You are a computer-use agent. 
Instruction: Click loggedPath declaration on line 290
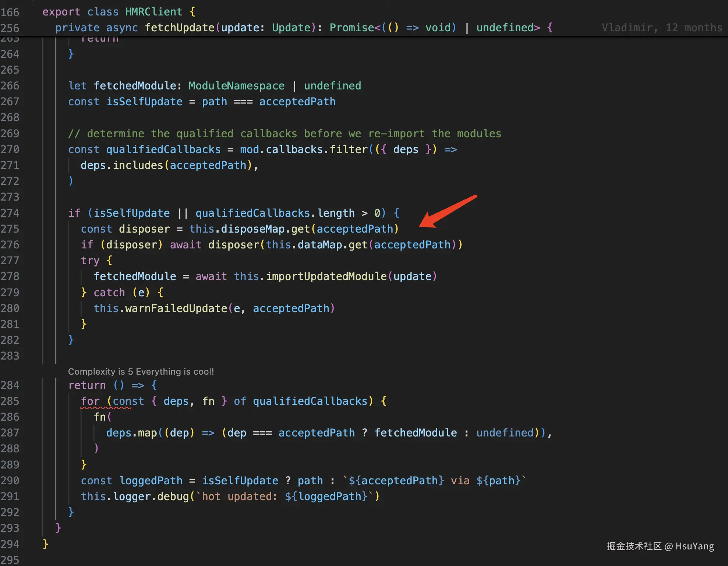pyautogui.click(x=151, y=481)
